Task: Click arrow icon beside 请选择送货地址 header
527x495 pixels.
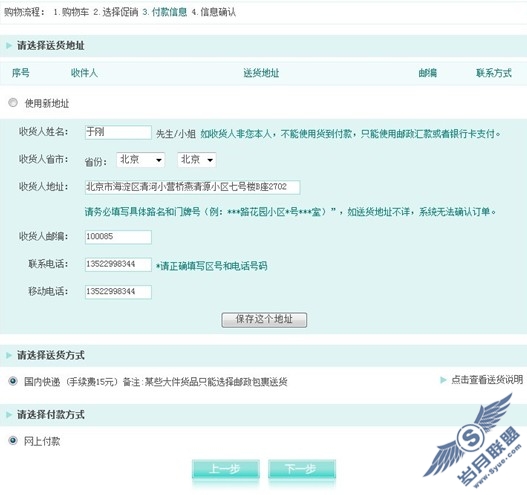Action: 9,45
